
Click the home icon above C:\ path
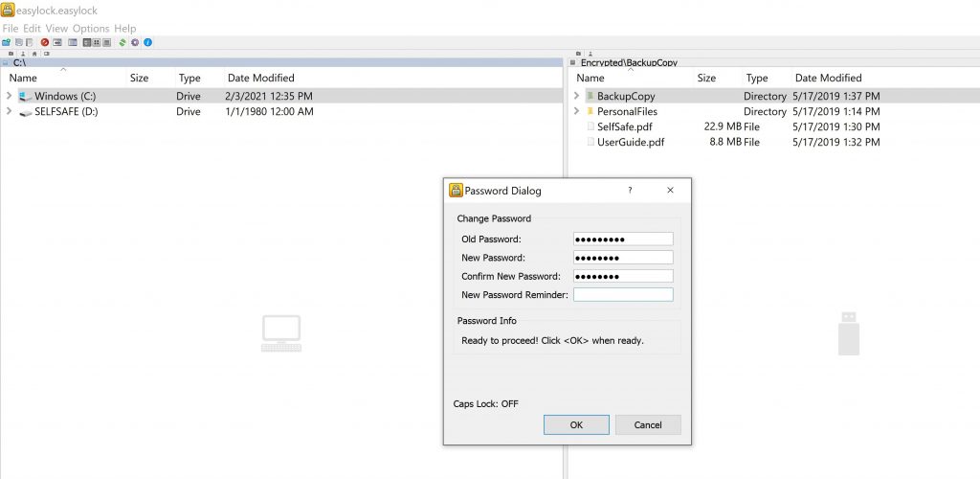tap(34, 54)
